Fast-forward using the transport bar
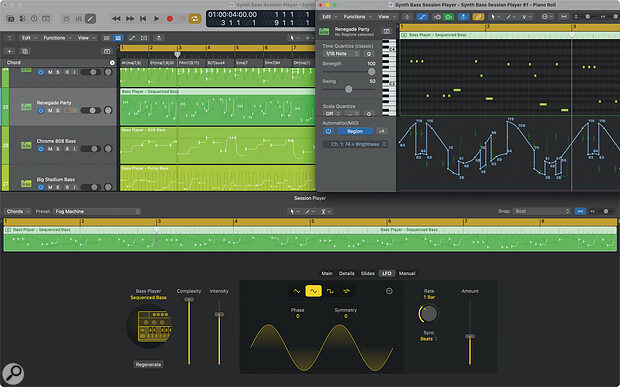Viewport: 620px width, 387px height. coord(130,19)
